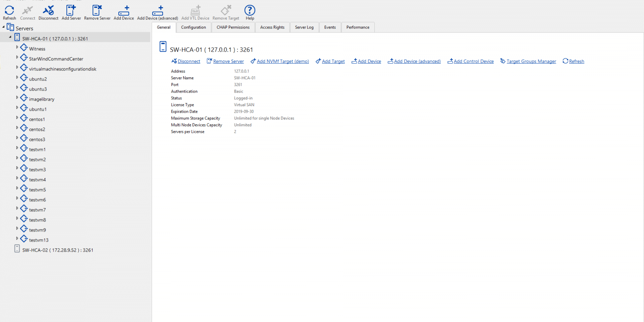Select the Witness target icon
This screenshot has width=644, height=322.
pos(24,47)
